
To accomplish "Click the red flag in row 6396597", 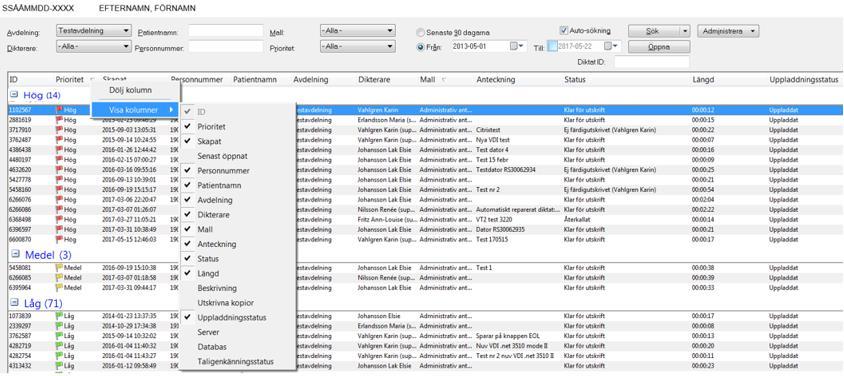I will point(59,229).
